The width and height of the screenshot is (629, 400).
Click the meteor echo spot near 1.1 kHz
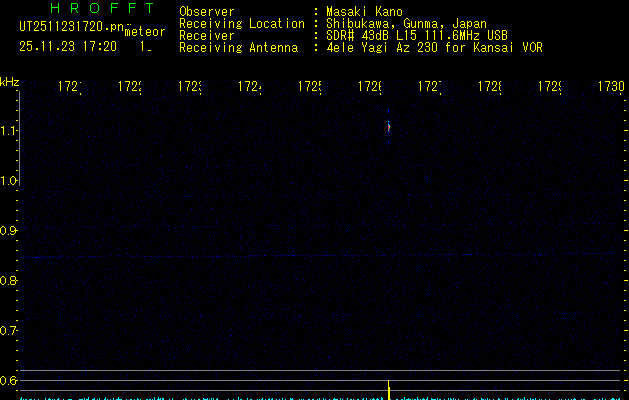click(x=388, y=126)
